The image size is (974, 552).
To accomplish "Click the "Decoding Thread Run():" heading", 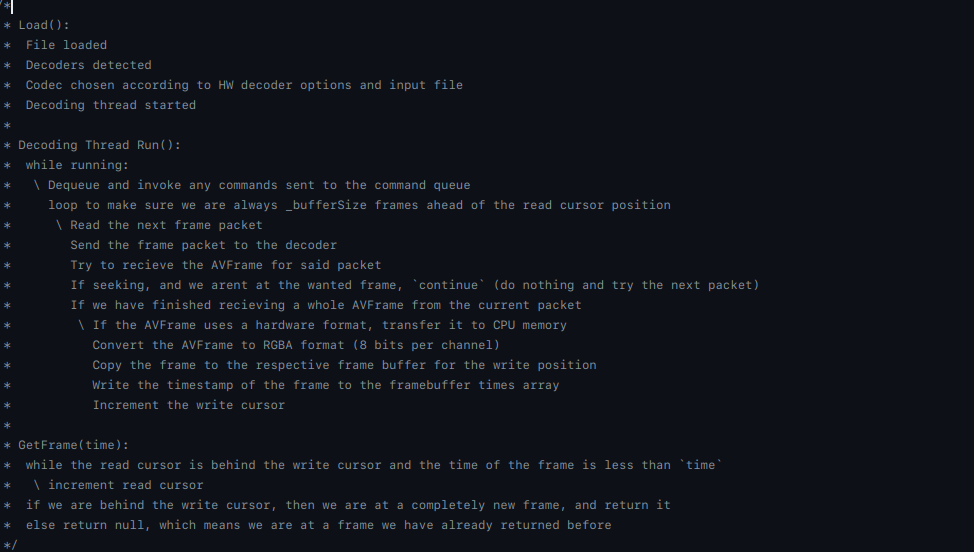I will coord(99,145).
